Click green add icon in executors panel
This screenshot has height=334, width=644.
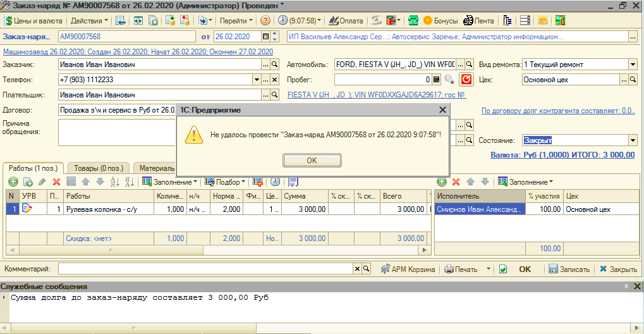pos(441,182)
